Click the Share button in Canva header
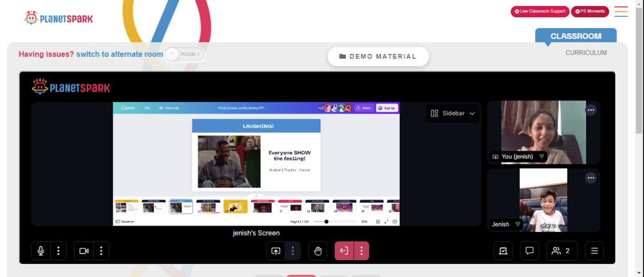This screenshot has width=644, height=277. click(363, 108)
